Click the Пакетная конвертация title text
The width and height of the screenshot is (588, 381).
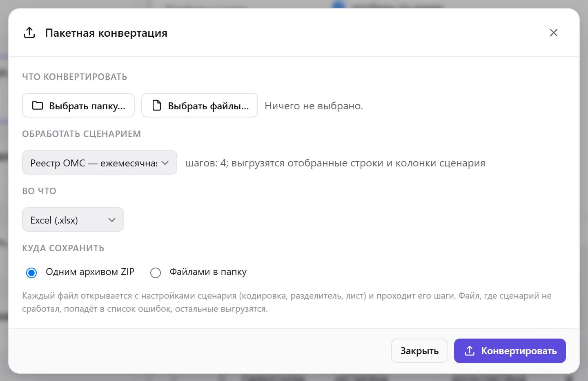point(106,33)
